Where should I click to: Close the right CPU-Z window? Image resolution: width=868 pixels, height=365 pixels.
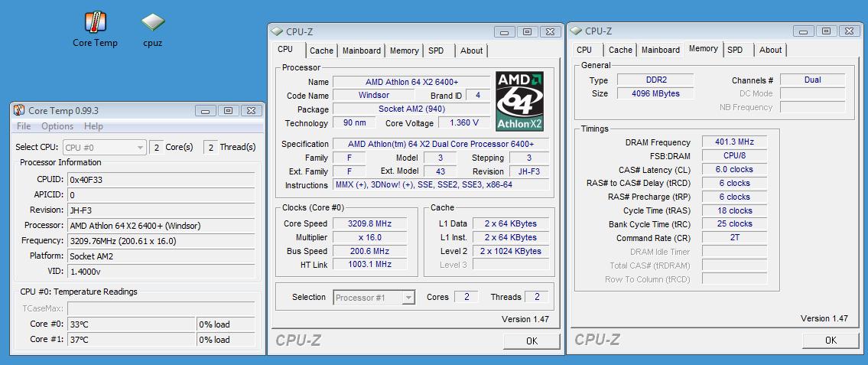tap(849, 31)
